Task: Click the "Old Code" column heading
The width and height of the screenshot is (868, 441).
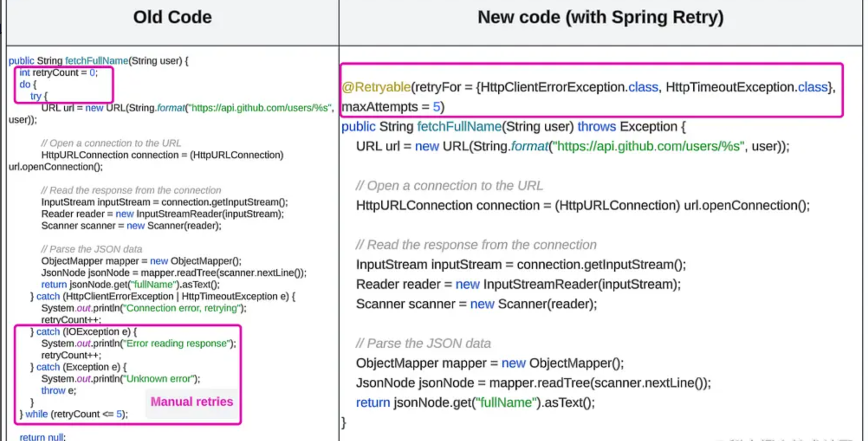Action: 172,17
